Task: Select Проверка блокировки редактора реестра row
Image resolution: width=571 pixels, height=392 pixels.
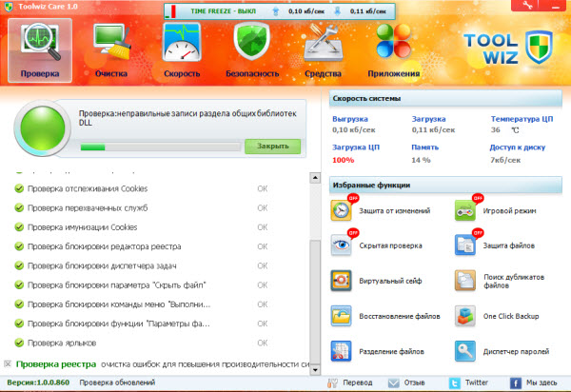Action: 141,246
